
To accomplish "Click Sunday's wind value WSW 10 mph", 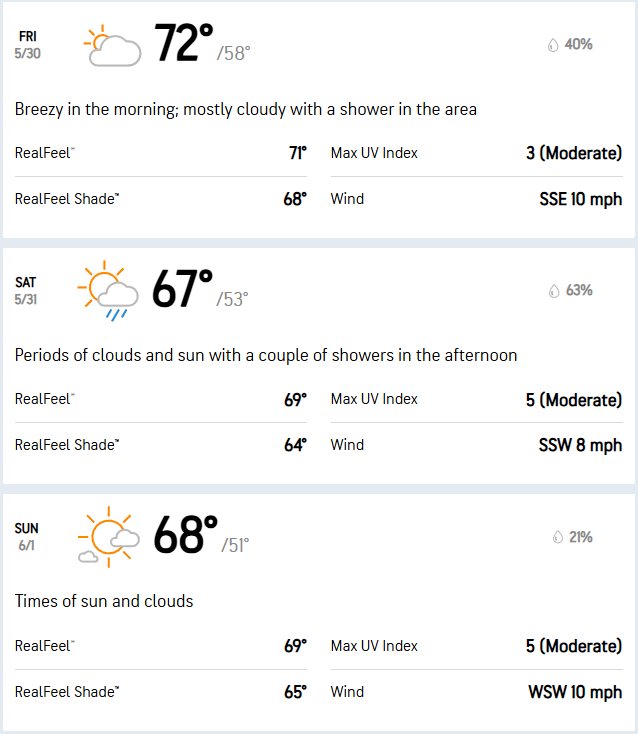I will coord(575,692).
